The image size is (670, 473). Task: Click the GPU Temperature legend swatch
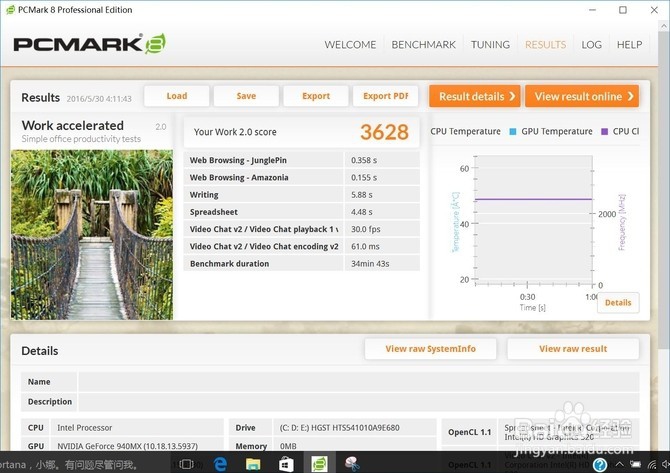tap(513, 132)
